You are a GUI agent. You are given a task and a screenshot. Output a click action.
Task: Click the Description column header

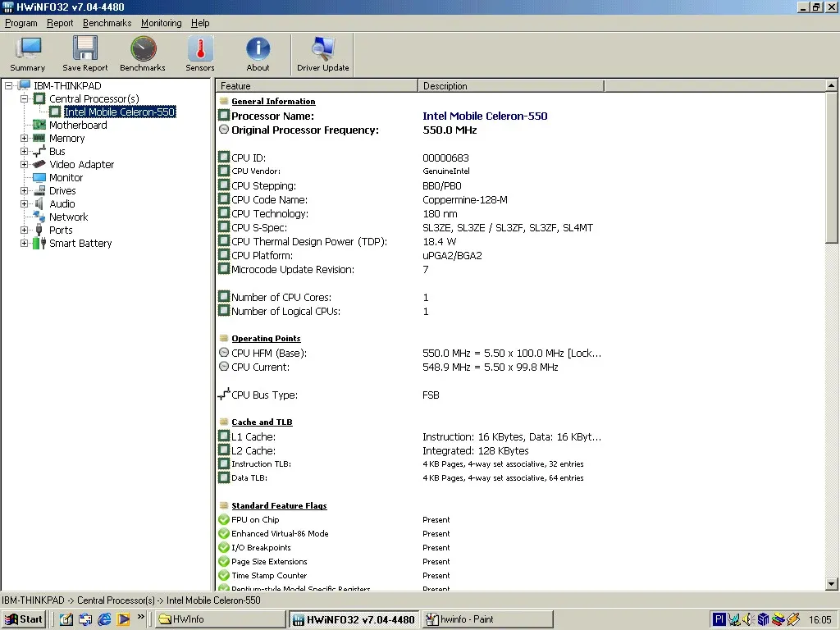(x=511, y=85)
